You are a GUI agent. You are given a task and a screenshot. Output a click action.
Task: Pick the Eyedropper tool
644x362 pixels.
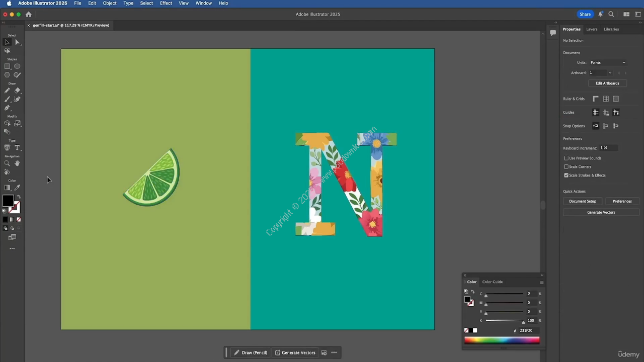(17, 188)
